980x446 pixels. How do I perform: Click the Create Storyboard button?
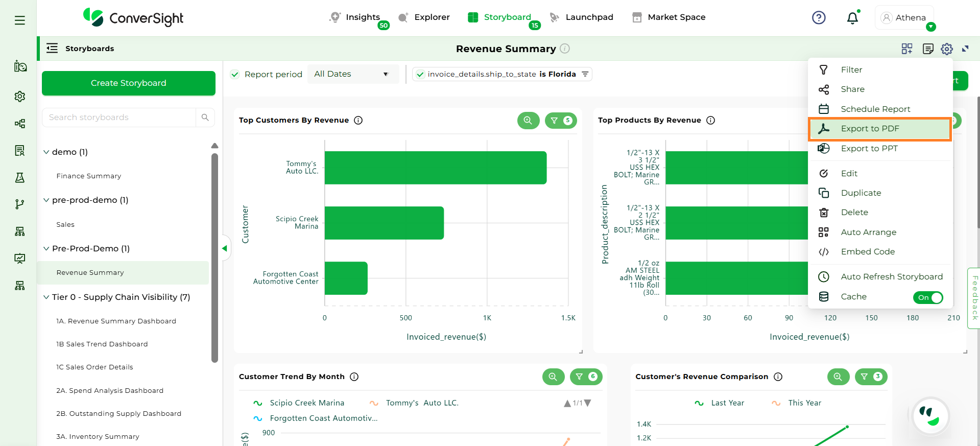(x=129, y=83)
